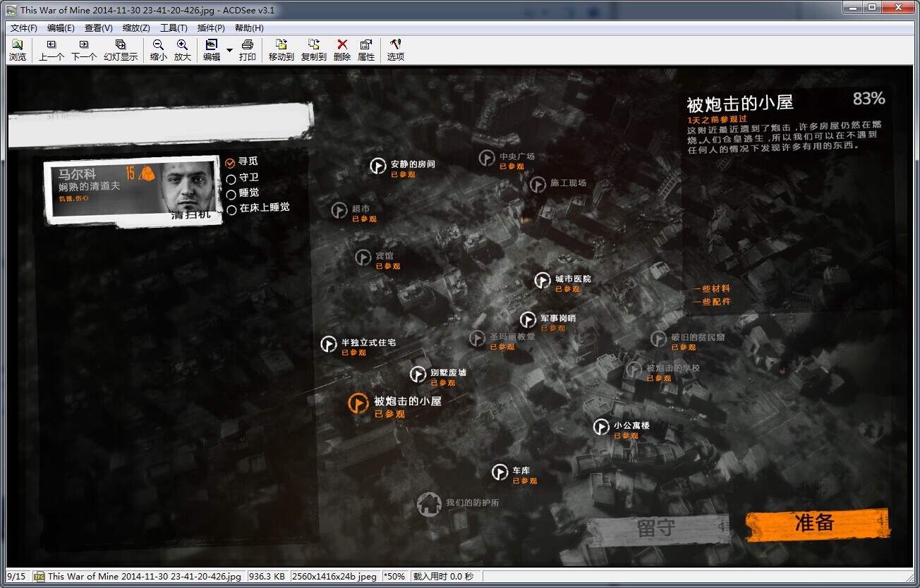Click the 1天之前参观过 text

coord(717,119)
